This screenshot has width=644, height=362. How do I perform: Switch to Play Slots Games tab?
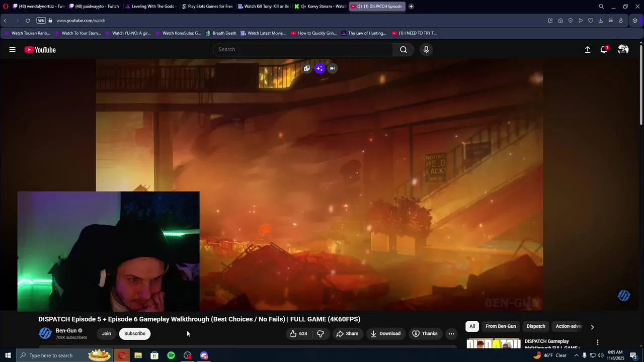[208, 7]
